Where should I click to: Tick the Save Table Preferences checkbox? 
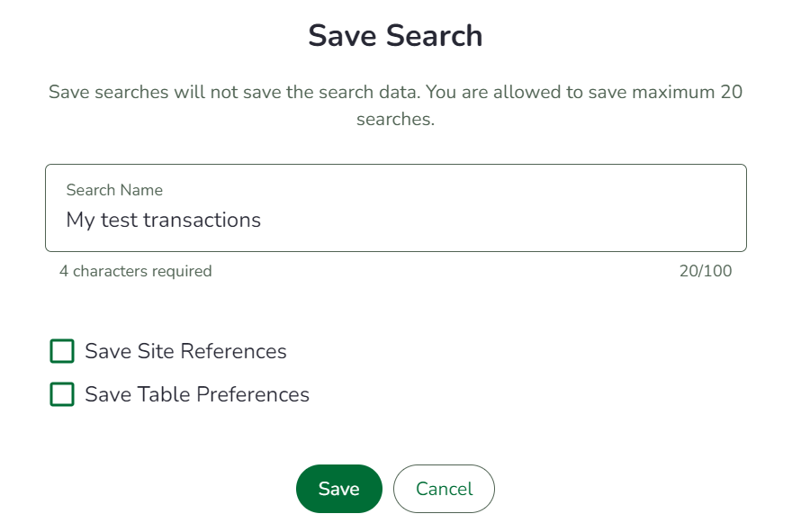point(62,394)
